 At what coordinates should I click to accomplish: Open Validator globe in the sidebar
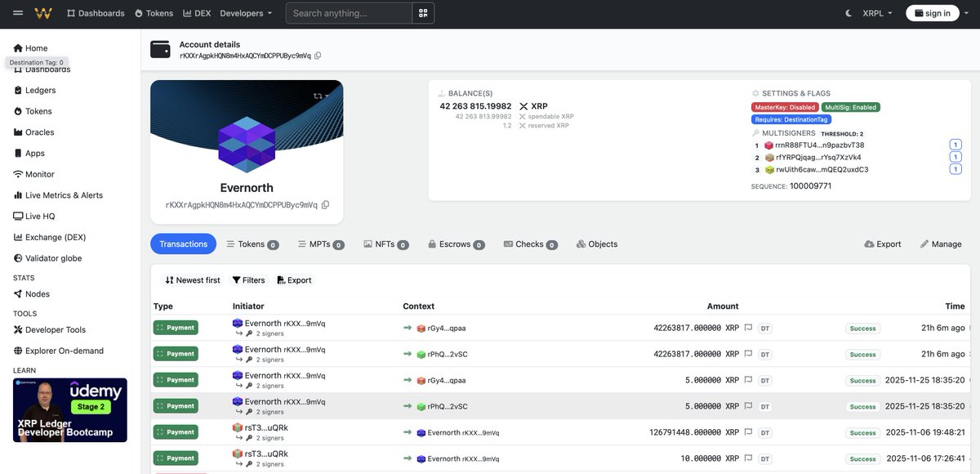click(x=47, y=258)
